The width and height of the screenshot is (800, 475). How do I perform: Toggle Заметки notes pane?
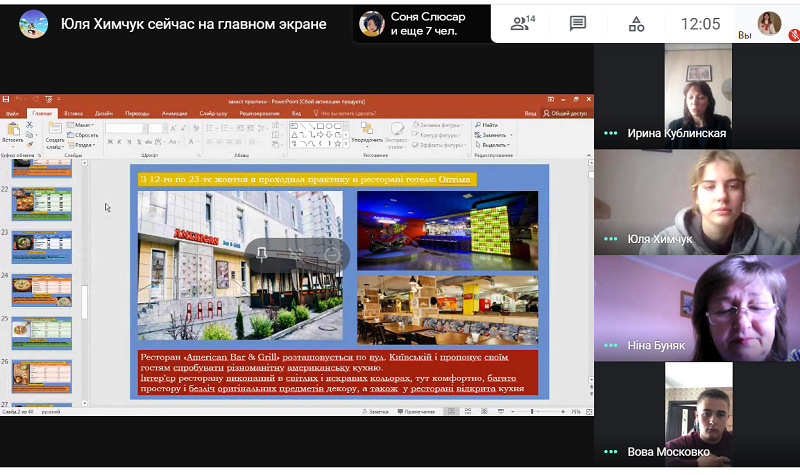(x=376, y=411)
